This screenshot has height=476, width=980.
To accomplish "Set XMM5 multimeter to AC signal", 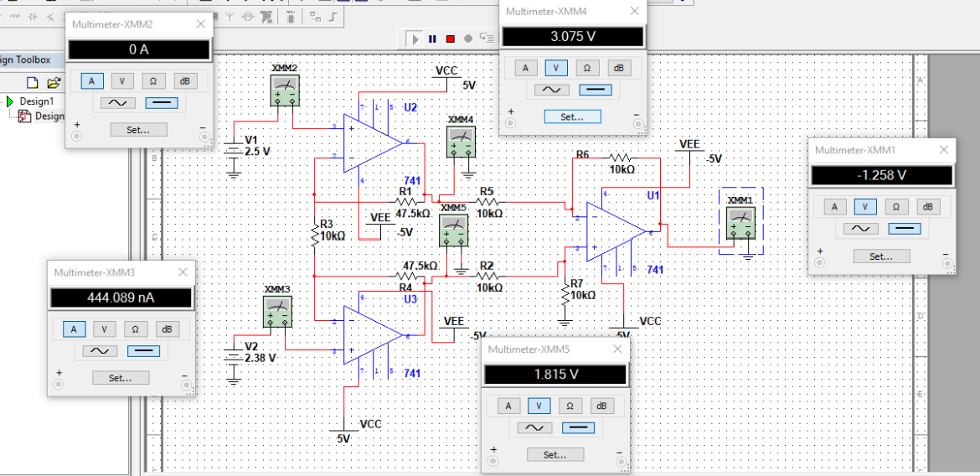I will tap(534, 427).
